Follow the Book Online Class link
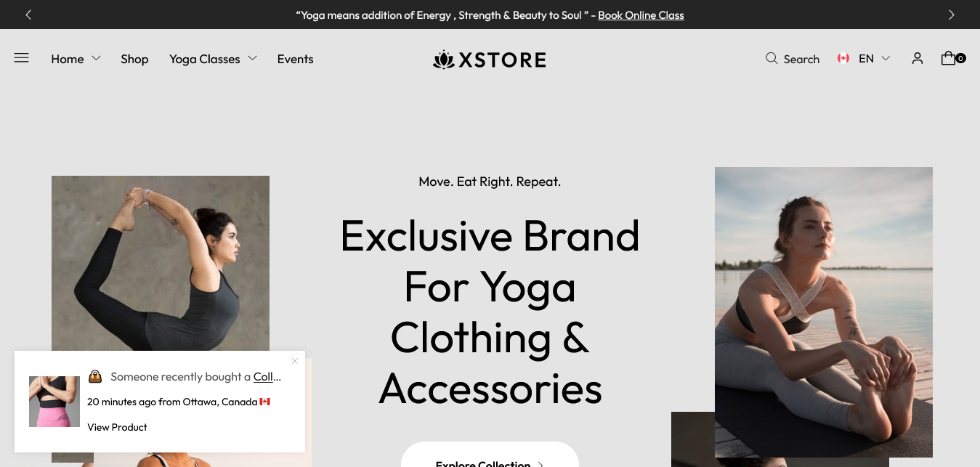The image size is (980, 467). click(641, 15)
